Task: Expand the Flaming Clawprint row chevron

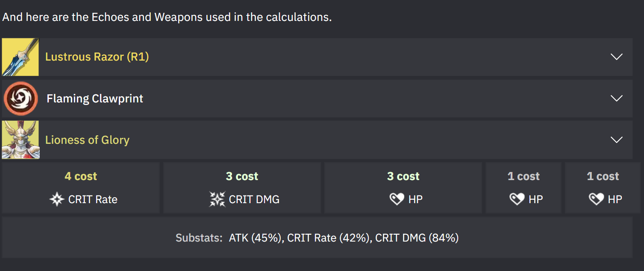Action: click(x=616, y=99)
